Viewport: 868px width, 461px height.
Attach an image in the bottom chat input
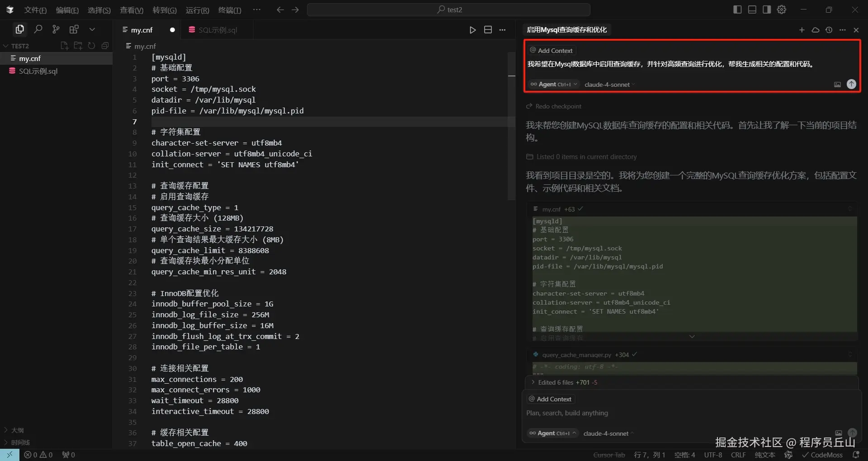tap(839, 433)
